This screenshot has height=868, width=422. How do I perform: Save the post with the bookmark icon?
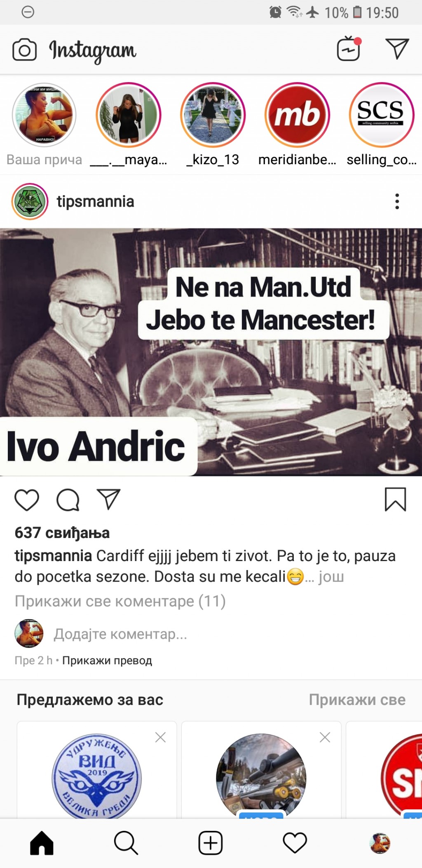pyautogui.click(x=395, y=499)
